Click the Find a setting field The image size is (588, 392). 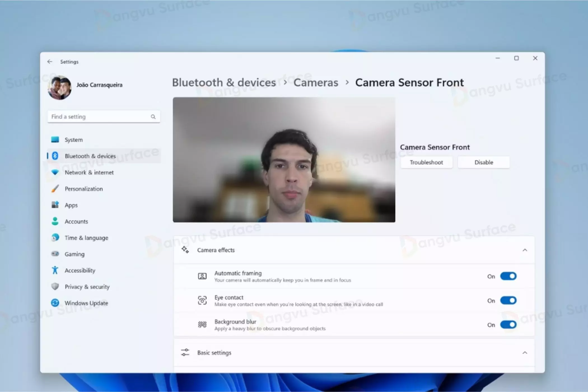point(104,116)
